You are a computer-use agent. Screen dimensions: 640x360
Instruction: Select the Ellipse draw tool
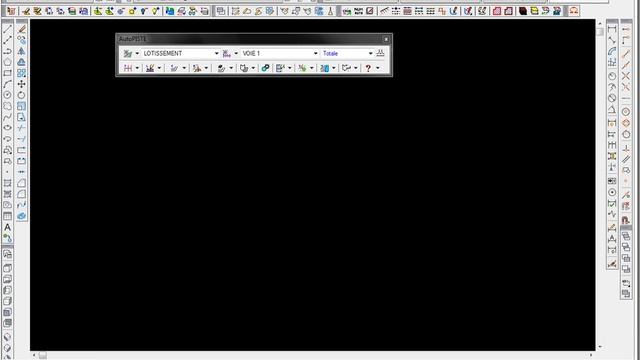pos(7,128)
